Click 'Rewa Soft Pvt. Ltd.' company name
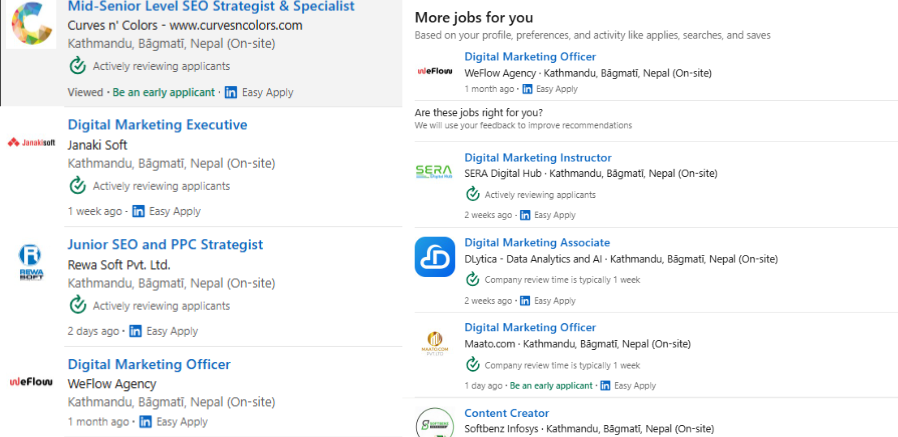 point(119,265)
